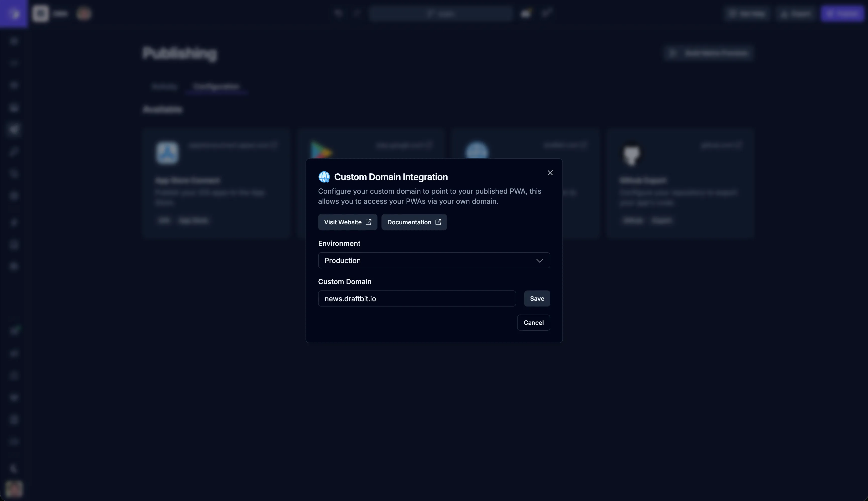
Task: Click external-link icon on Visit Website
Action: pyautogui.click(x=368, y=222)
